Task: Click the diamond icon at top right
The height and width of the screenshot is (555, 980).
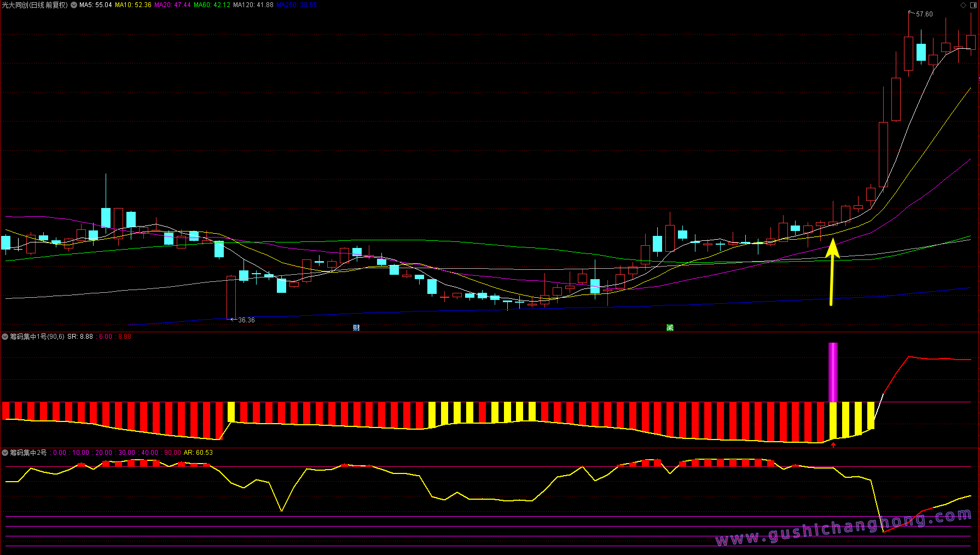Action: 963,5
